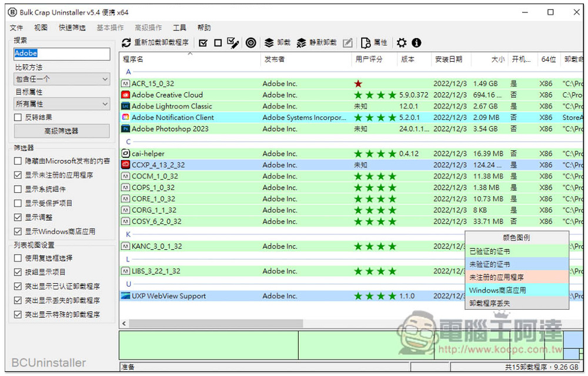
Task: Open the 快速筛选 (Quick filter) menu
Action: (72, 28)
